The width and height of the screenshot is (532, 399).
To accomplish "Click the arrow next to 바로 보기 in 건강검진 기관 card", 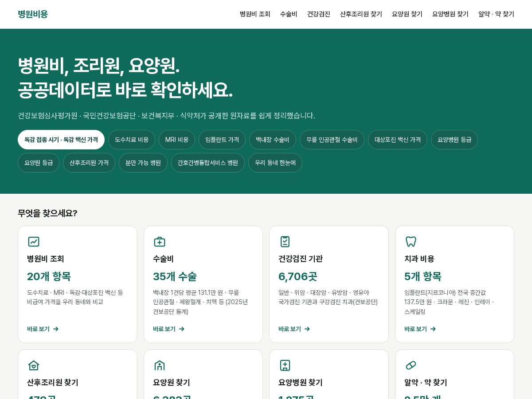I will pos(307,329).
